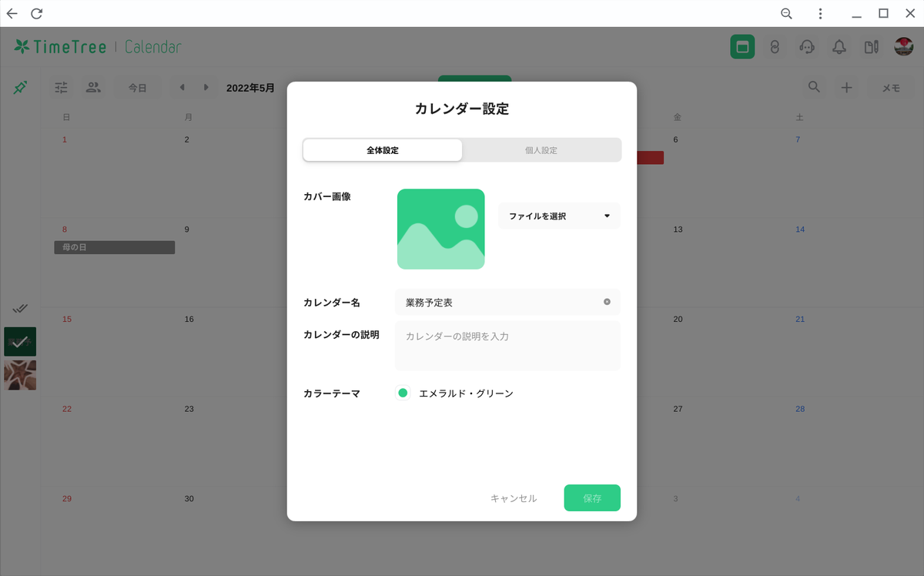Screen dimensions: 924x576
Task: Clear the calendar name text
Action: coord(607,302)
